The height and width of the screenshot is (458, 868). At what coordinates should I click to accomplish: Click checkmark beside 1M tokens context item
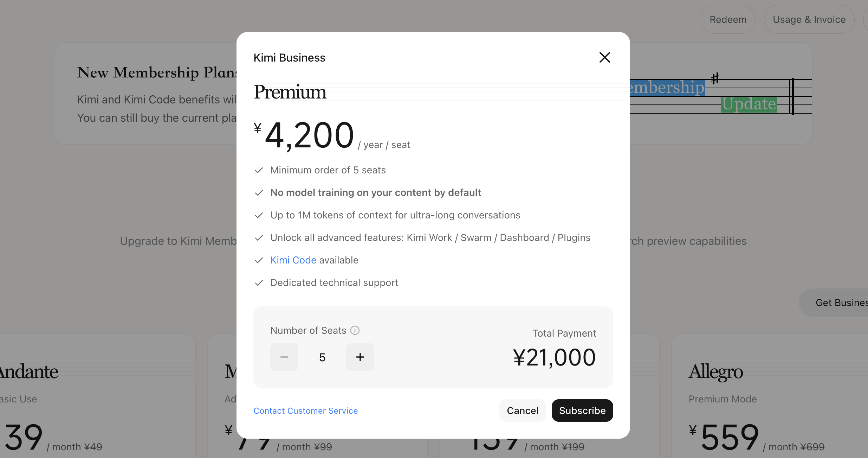point(259,215)
